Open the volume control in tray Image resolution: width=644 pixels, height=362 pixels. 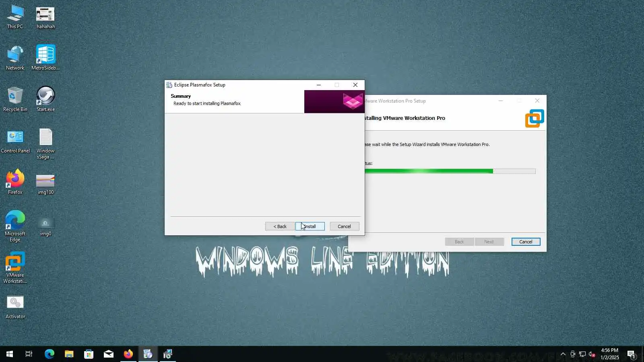click(x=592, y=354)
